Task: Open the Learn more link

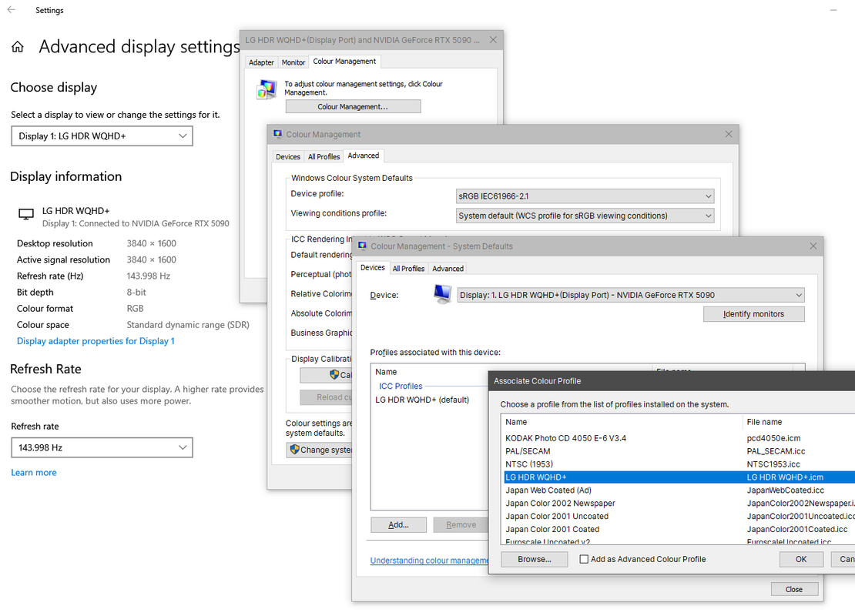Action: click(x=34, y=472)
